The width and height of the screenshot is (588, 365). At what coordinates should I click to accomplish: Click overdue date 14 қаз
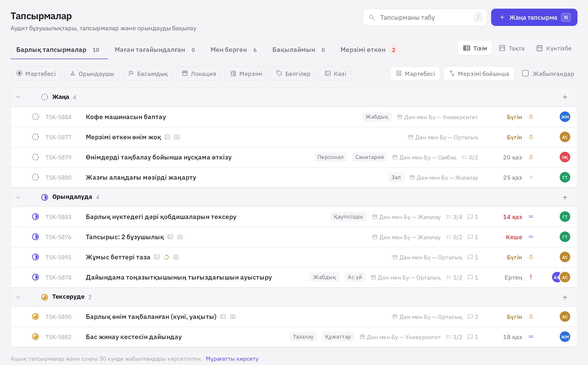[512, 217]
